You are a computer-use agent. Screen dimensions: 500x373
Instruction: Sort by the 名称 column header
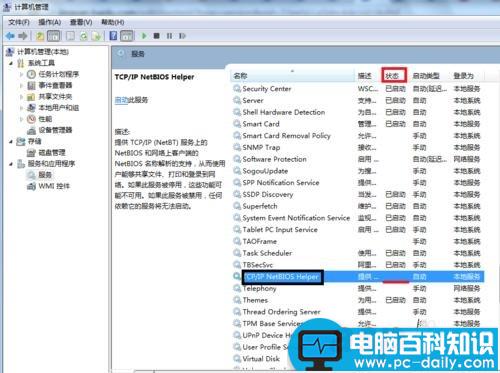[x=293, y=76]
